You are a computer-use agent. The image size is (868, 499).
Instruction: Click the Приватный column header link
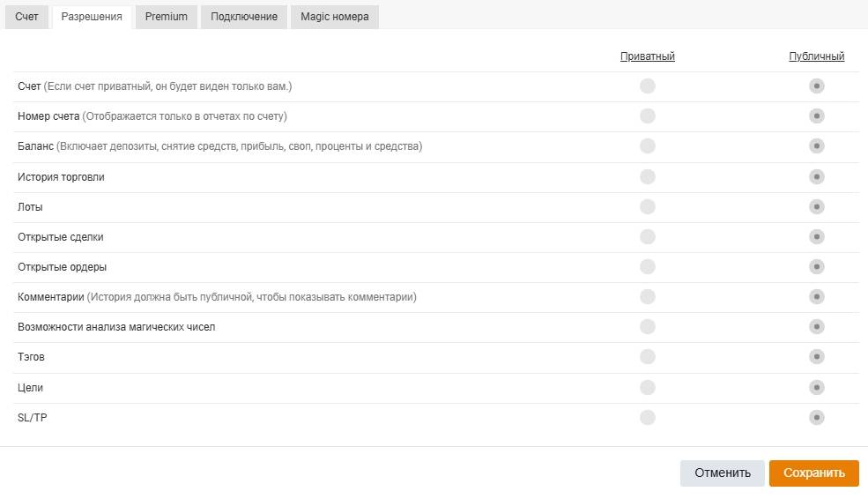pyautogui.click(x=648, y=56)
